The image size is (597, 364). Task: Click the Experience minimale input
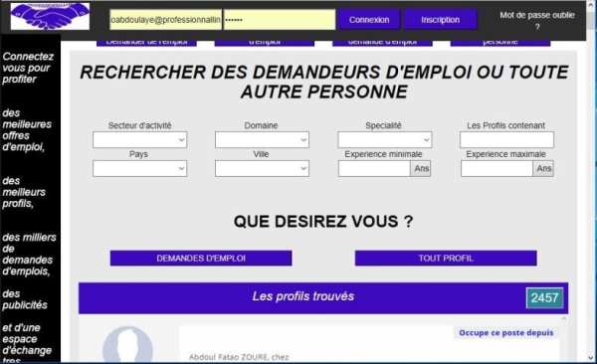[374, 168]
